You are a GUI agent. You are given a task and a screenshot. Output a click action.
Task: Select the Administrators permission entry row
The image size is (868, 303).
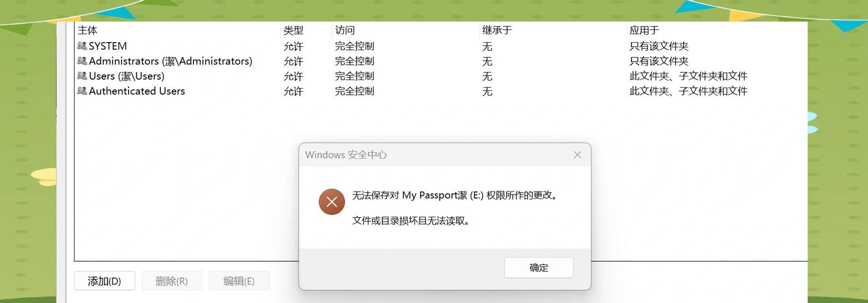(x=441, y=61)
